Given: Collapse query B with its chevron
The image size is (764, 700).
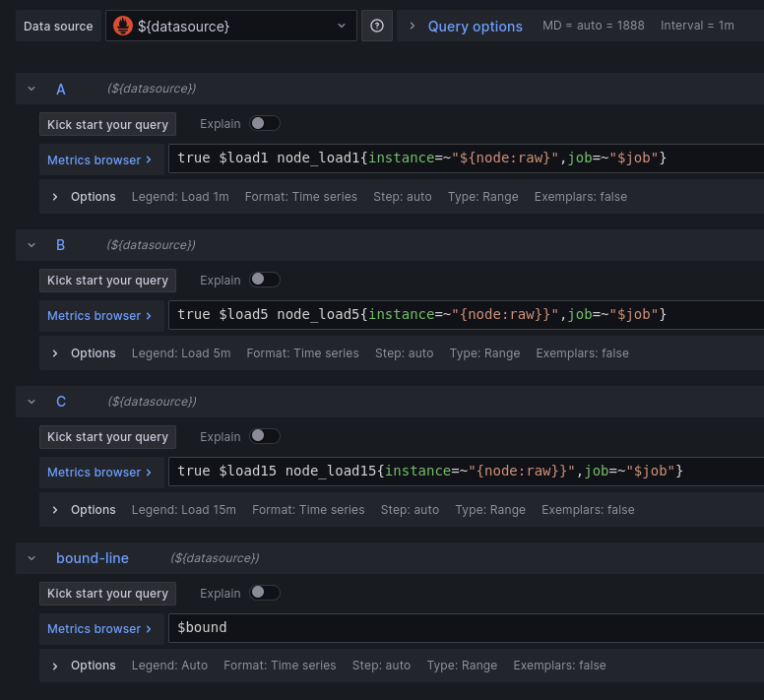Looking at the screenshot, I should pyautogui.click(x=32, y=245).
